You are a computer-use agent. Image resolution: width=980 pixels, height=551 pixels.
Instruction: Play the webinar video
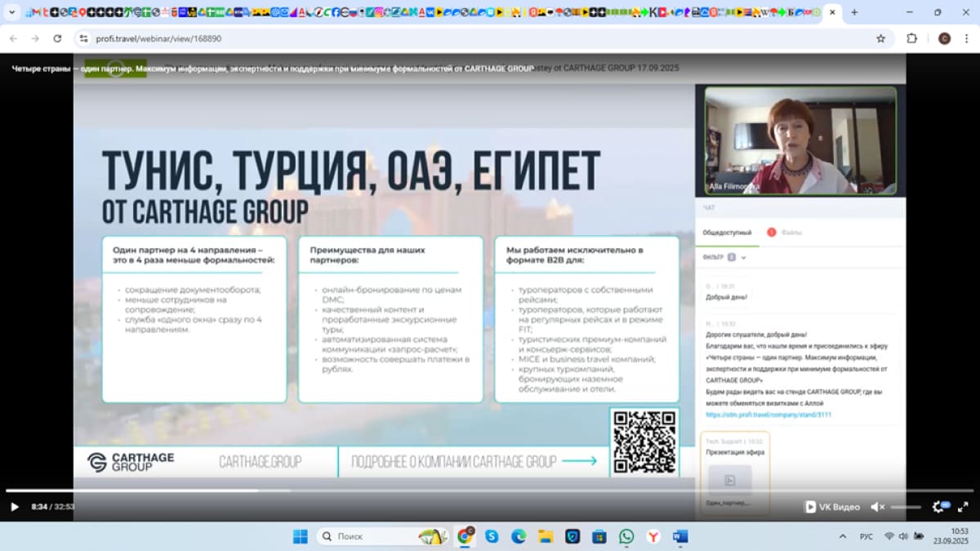(14, 507)
